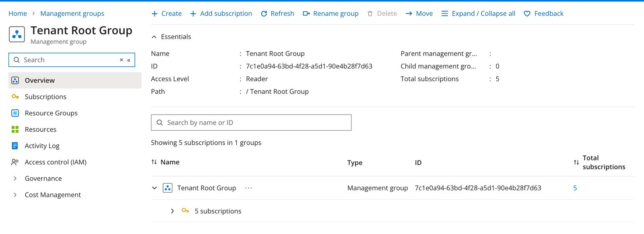Open Overview in the sidebar menu
This screenshot has width=644, height=234.
75,80
